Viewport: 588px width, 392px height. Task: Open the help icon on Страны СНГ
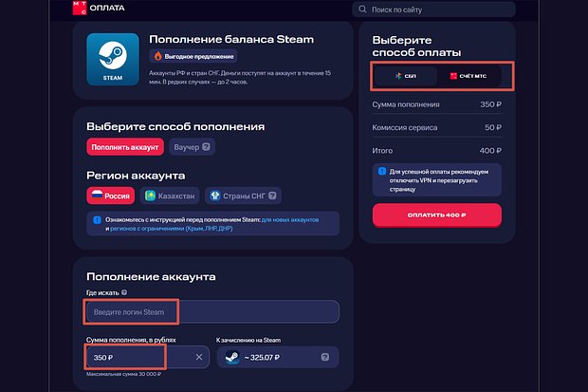[x=272, y=196]
